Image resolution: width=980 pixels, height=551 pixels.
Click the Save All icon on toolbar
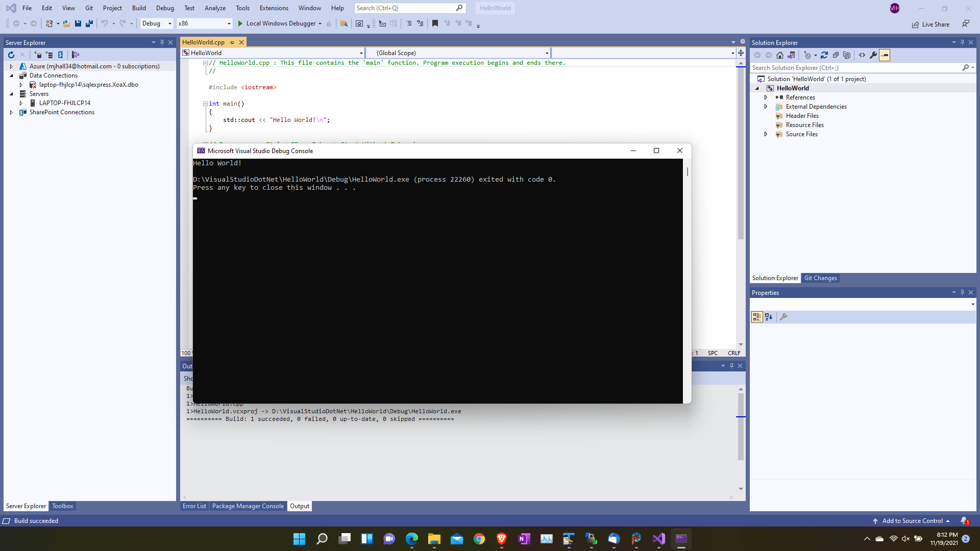click(x=89, y=23)
